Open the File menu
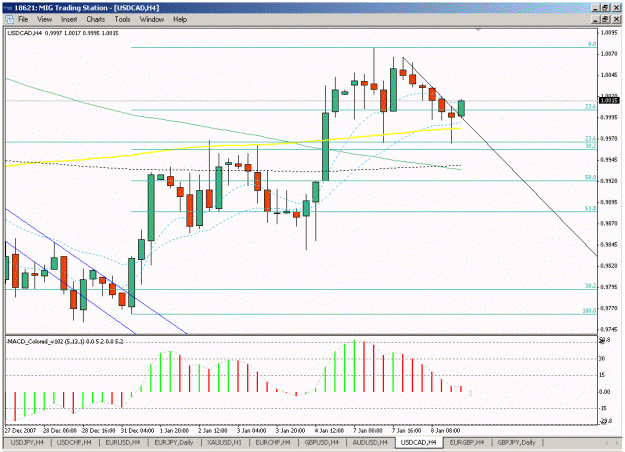The image size is (625, 452). (23, 19)
